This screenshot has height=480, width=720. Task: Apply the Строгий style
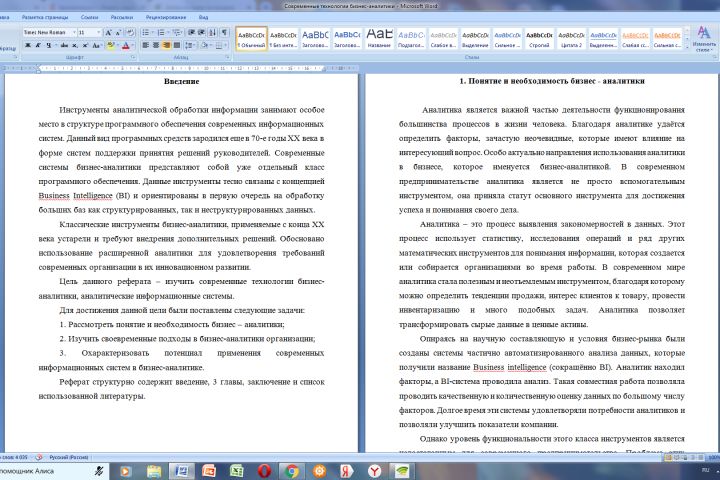coord(539,39)
